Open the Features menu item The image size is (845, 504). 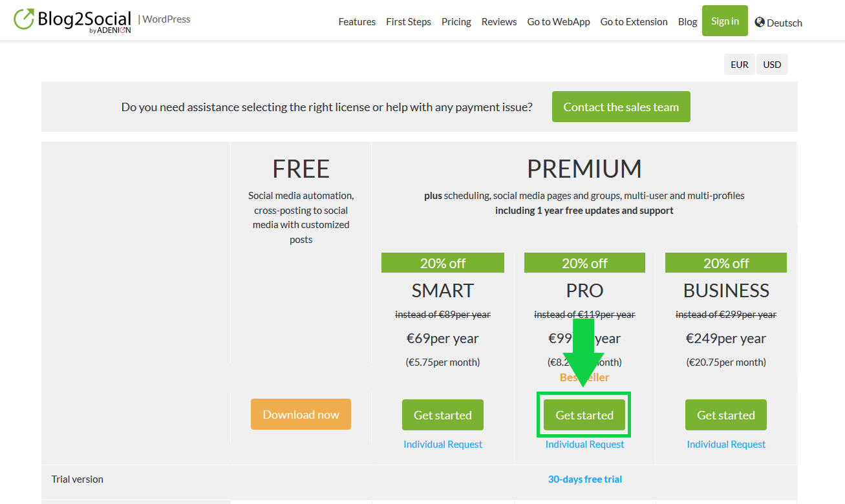click(357, 21)
